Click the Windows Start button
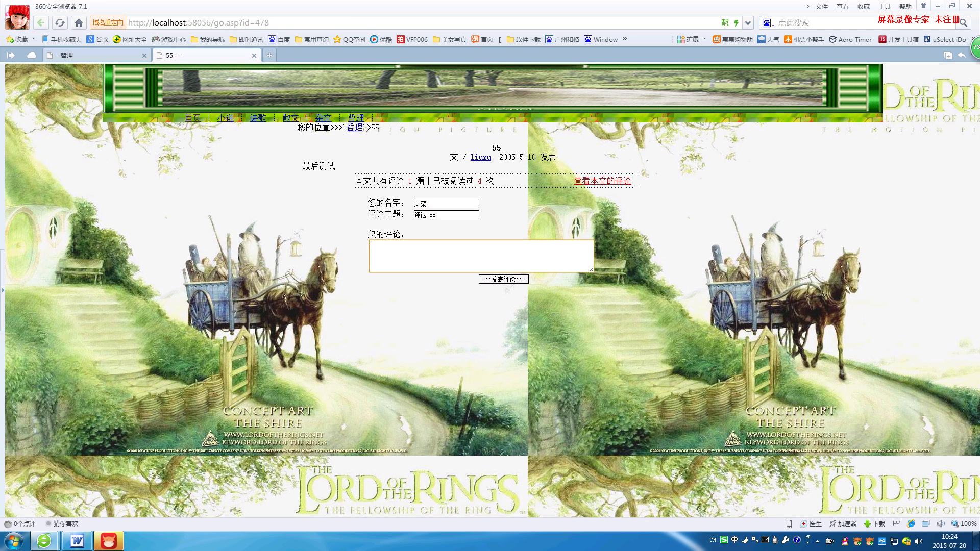Viewport: 980px width, 551px height. click(13, 541)
